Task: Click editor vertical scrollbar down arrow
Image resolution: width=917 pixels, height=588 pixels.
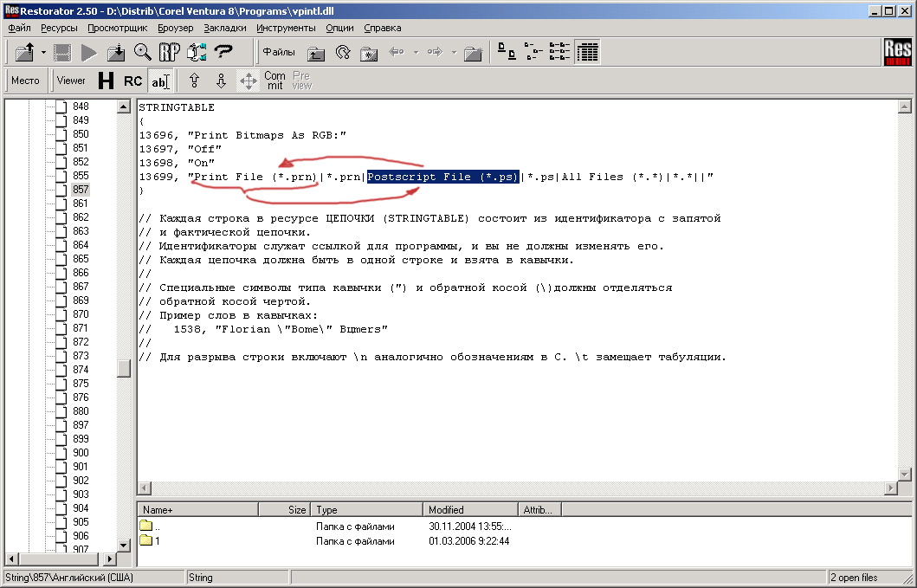Action: [904, 474]
